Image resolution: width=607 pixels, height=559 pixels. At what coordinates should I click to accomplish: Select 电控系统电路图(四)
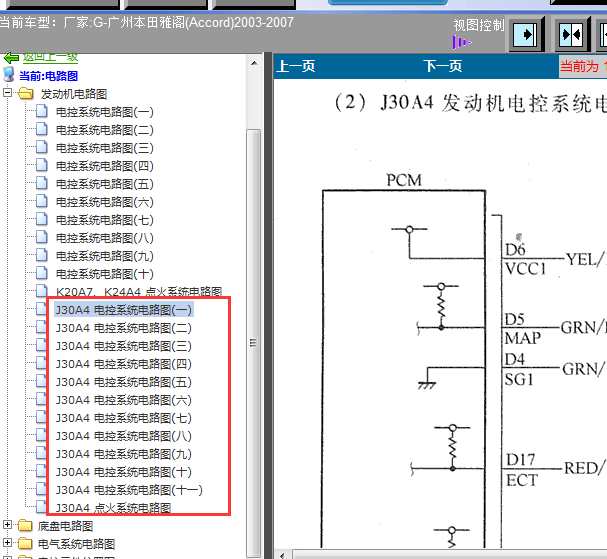(x=105, y=166)
